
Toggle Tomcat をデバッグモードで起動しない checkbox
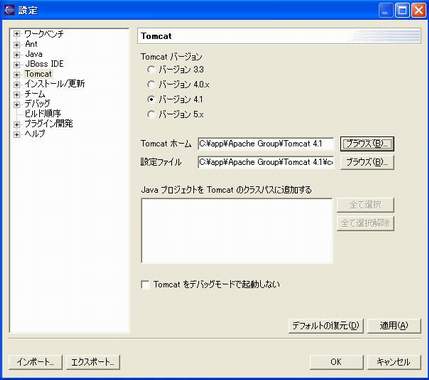(x=145, y=285)
